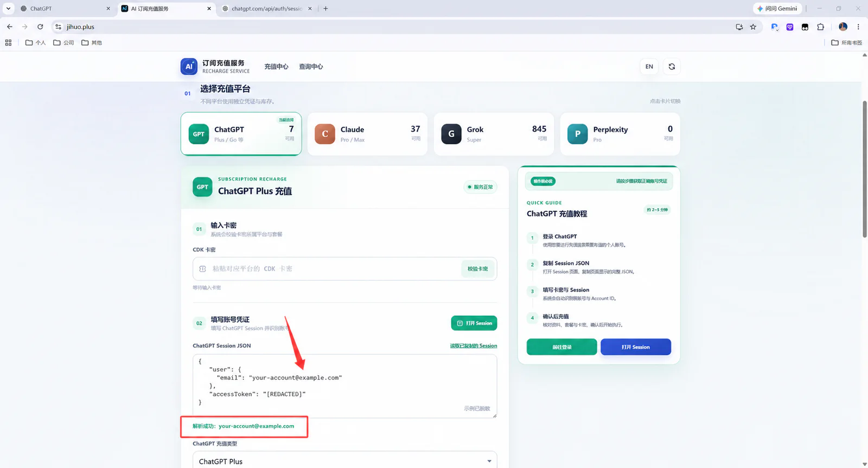Select the Perplexity Pro platform card

(x=620, y=134)
